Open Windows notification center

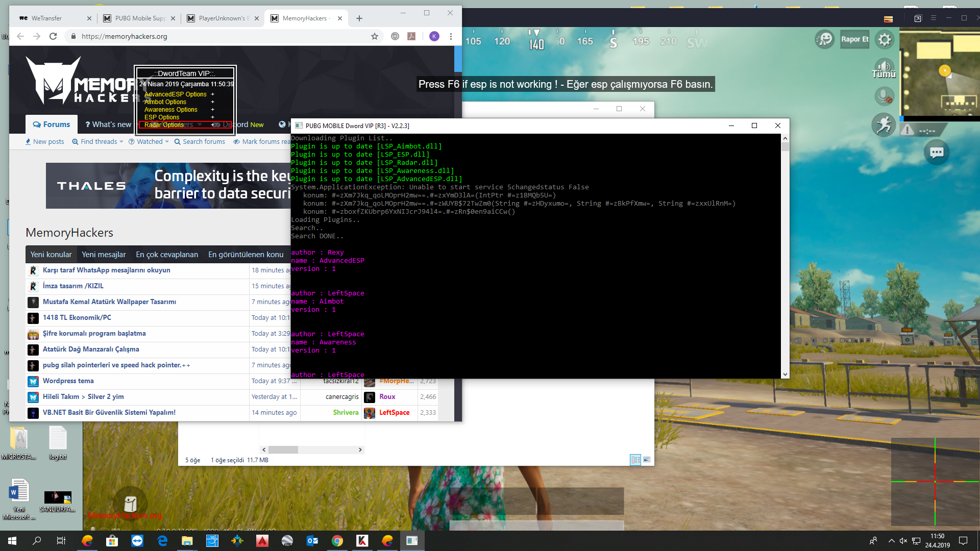click(963, 541)
